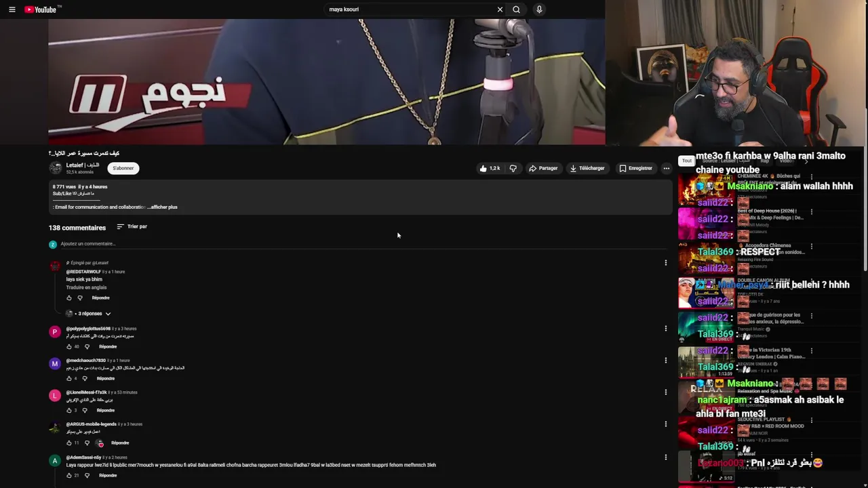Click the search magnifier button
This screenshot has width=868, height=488.
pyautogui.click(x=516, y=9)
